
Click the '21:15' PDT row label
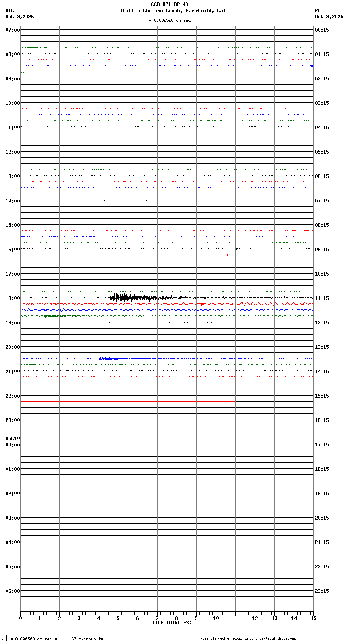pos(322,542)
